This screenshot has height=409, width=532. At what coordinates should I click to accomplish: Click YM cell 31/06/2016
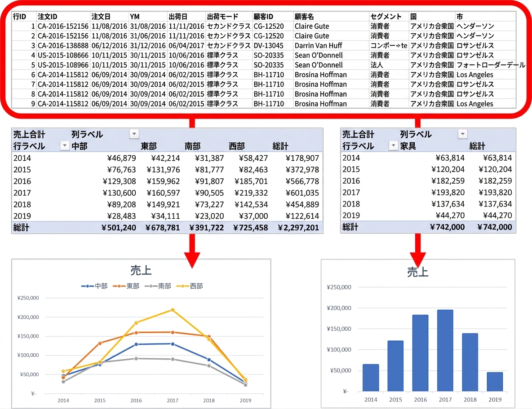point(148,36)
